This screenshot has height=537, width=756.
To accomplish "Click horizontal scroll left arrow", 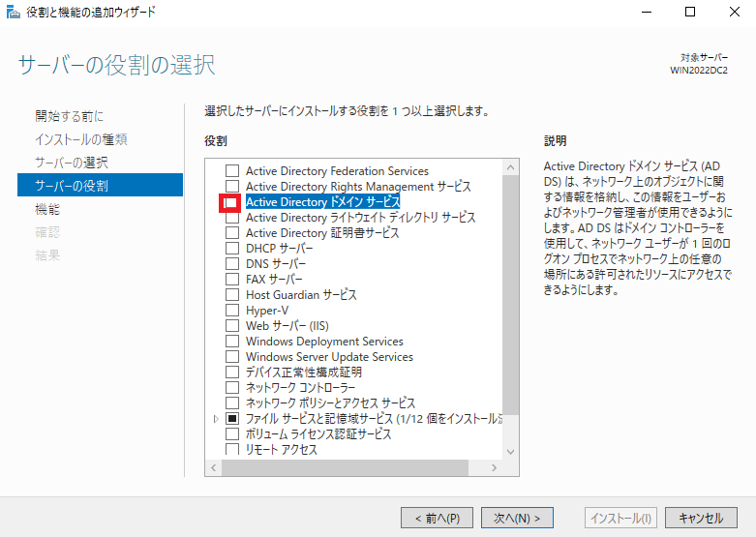I will coord(213,467).
